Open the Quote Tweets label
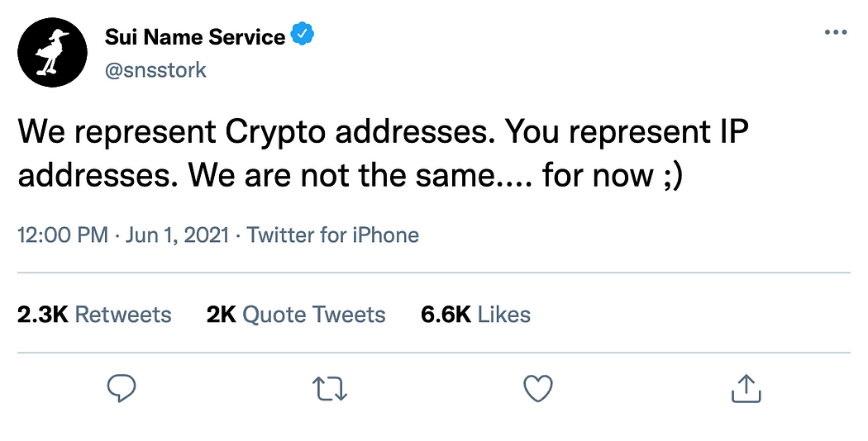868x441 pixels. (314, 315)
